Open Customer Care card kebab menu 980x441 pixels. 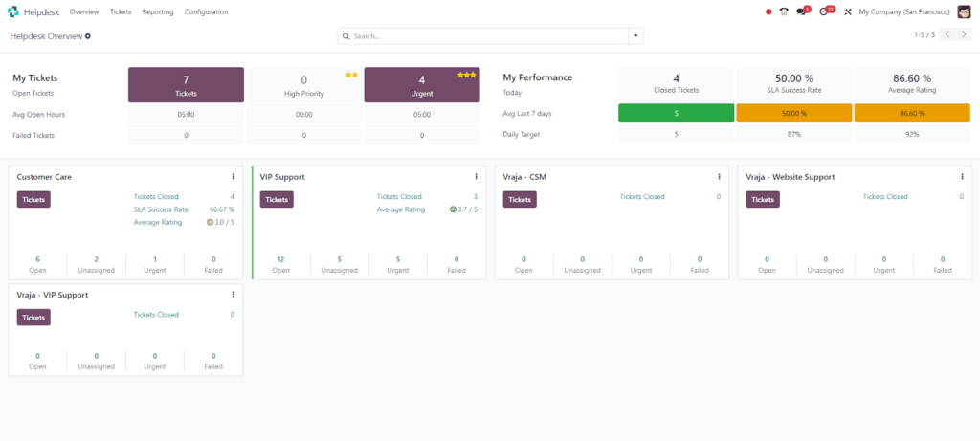pos(233,176)
